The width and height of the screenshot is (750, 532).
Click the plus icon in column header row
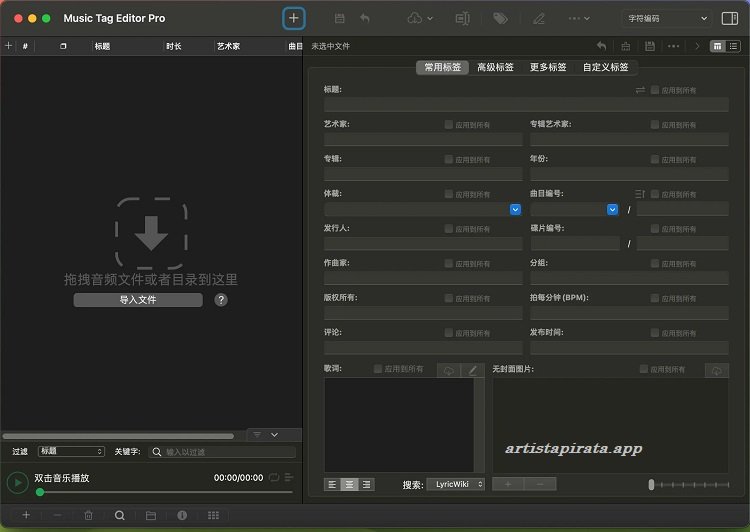pyautogui.click(x=8, y=46)
